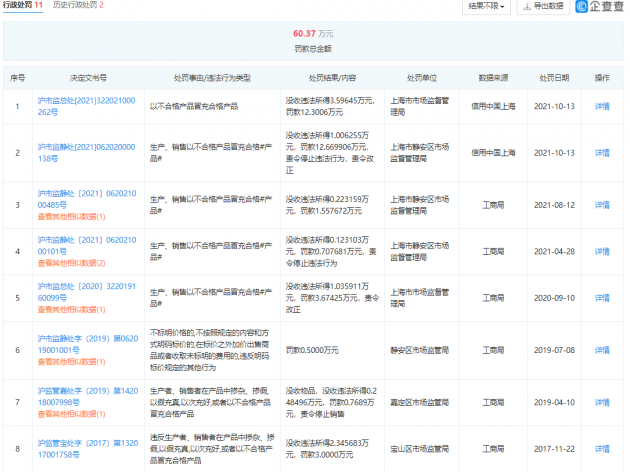The width and height of the screenshot is (630, 472).
Task: Switch to the 行政处罚 11 tab
Action: [x=22, y=5]
